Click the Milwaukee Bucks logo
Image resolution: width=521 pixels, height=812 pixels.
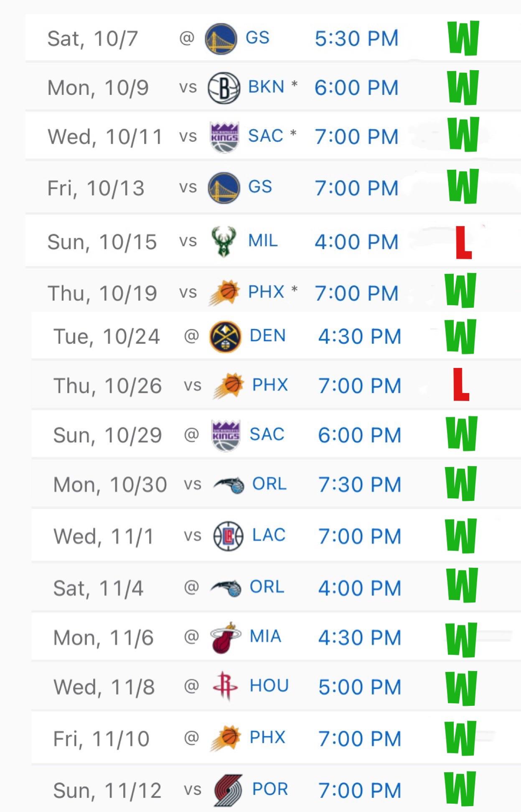224,241
